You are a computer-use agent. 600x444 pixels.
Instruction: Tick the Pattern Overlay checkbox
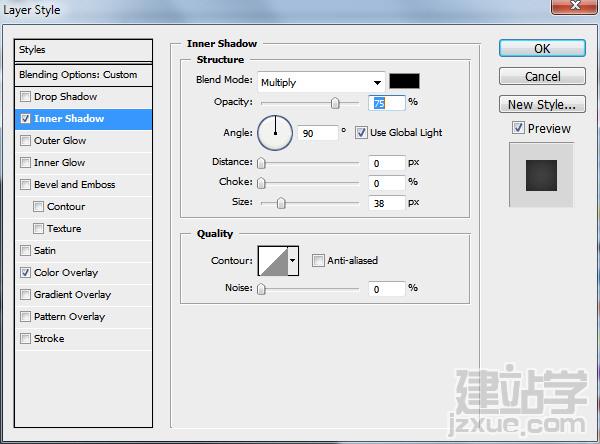(25, 317)
